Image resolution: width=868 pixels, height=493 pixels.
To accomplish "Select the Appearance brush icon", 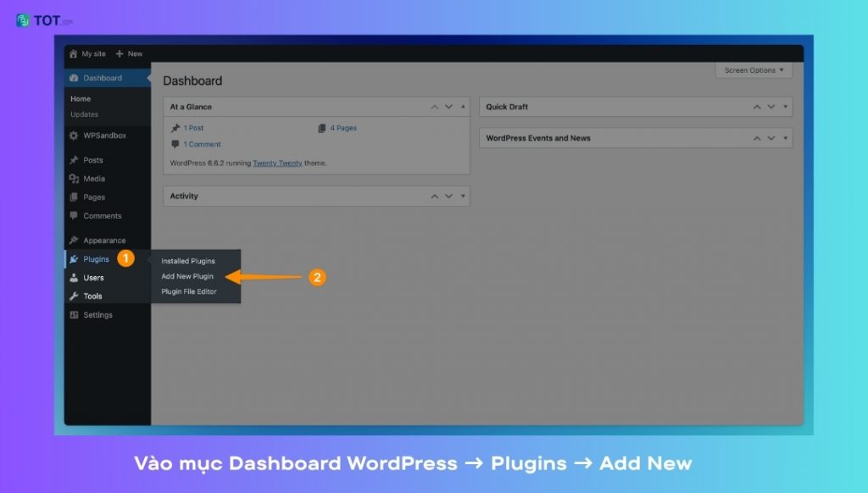I will (75, 240).
